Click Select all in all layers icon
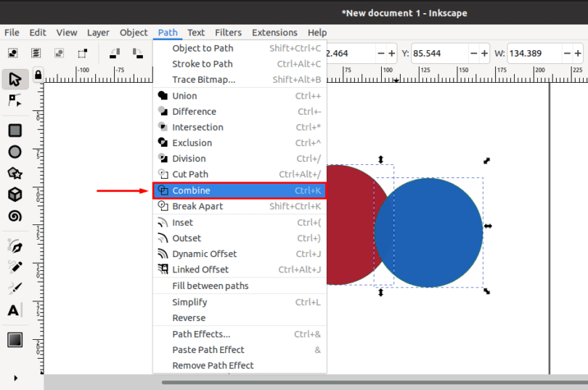 coord(36,53)
